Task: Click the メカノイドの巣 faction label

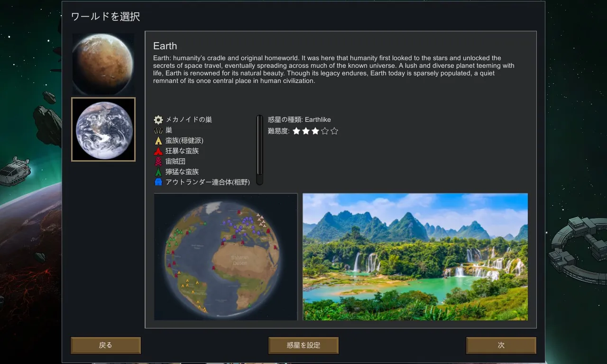Action: [x=189, y=120]
